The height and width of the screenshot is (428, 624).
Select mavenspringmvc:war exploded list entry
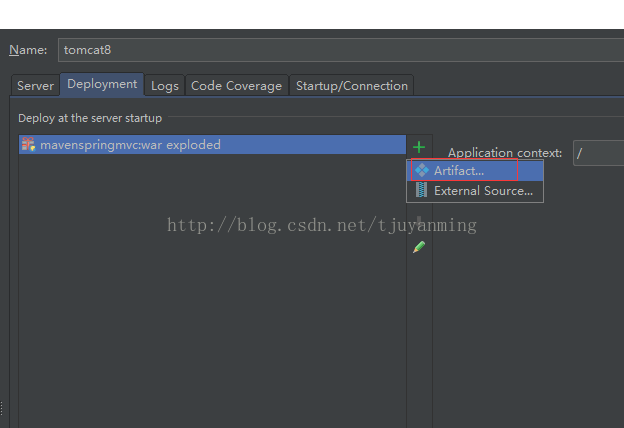pos(130,145)
